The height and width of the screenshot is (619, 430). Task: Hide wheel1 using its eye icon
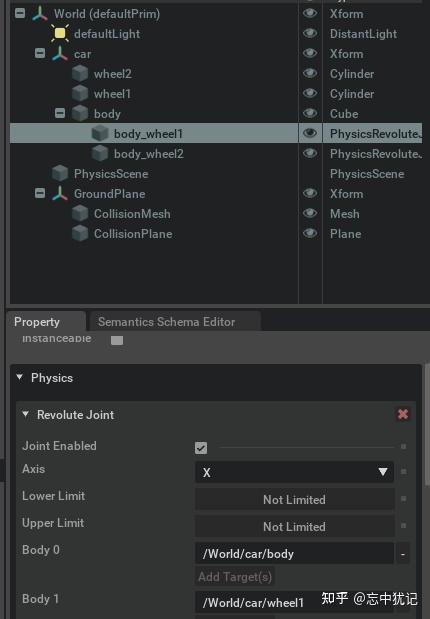310,93
